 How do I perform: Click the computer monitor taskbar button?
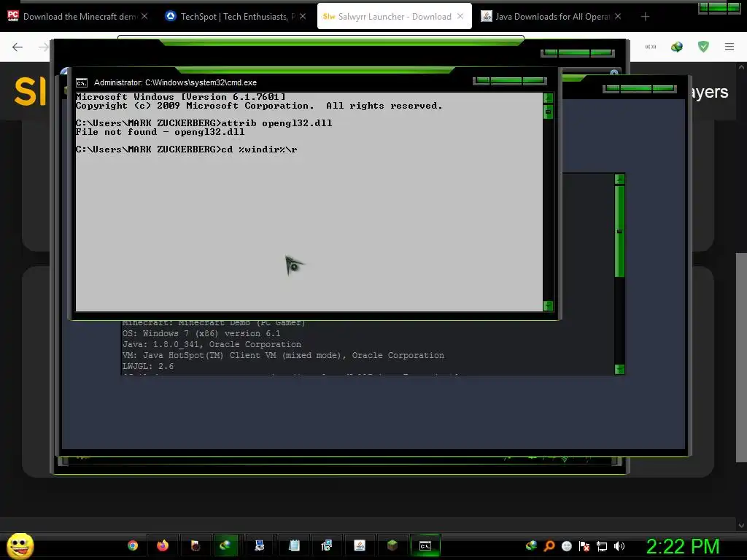260,545
